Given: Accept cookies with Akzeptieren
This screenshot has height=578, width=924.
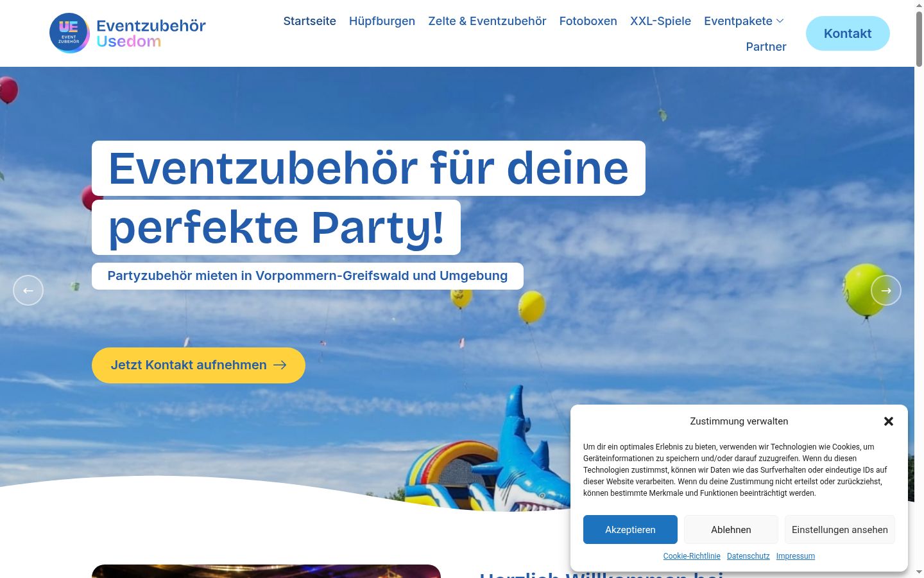Looking at the screenshot, I should click(630, 530).
